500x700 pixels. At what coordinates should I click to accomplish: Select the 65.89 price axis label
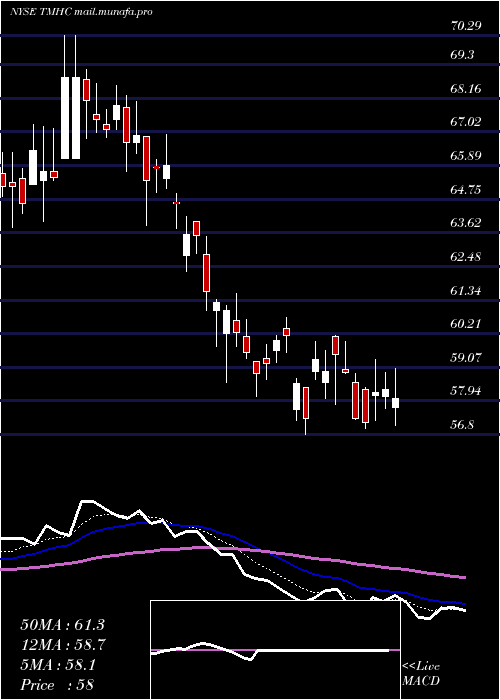point(466,156)
